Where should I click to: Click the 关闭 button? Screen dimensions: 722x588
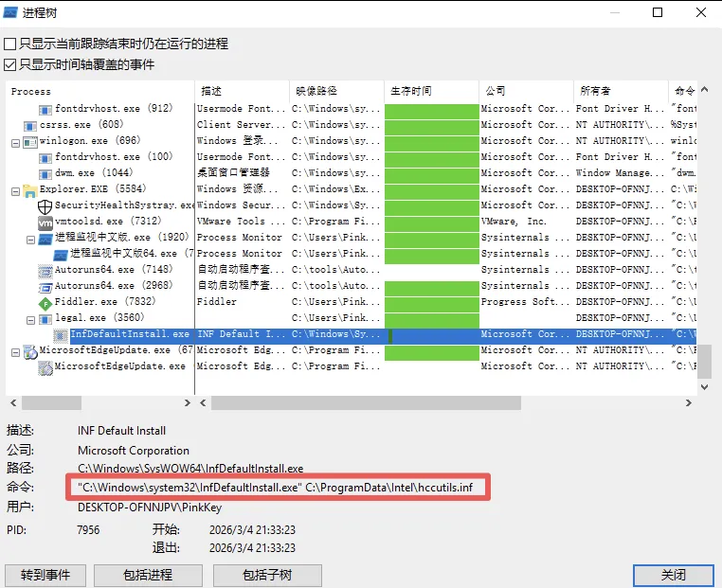[x=673, y=575]
